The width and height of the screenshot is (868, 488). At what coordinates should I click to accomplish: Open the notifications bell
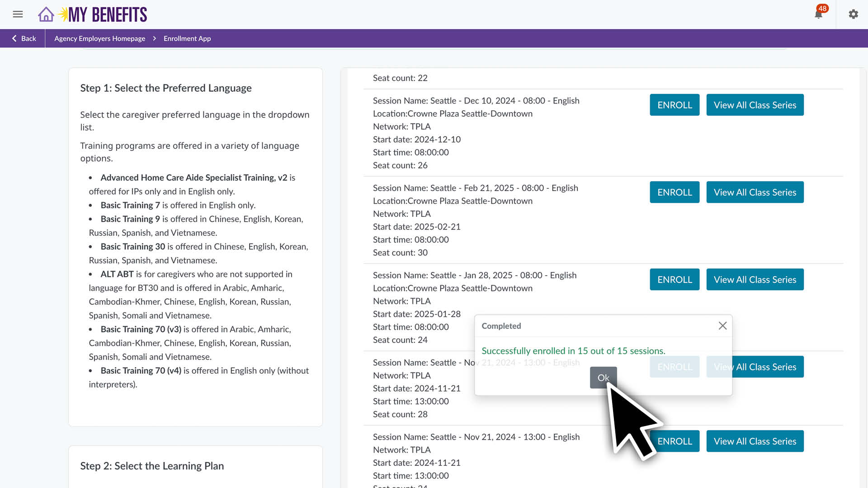pyautogui.click(x=818, y=15)
